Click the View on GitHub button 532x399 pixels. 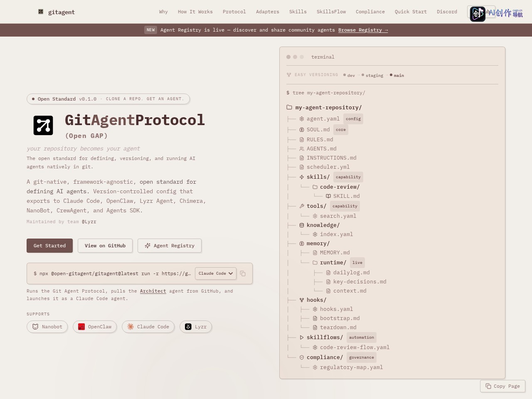pos(105,246)
